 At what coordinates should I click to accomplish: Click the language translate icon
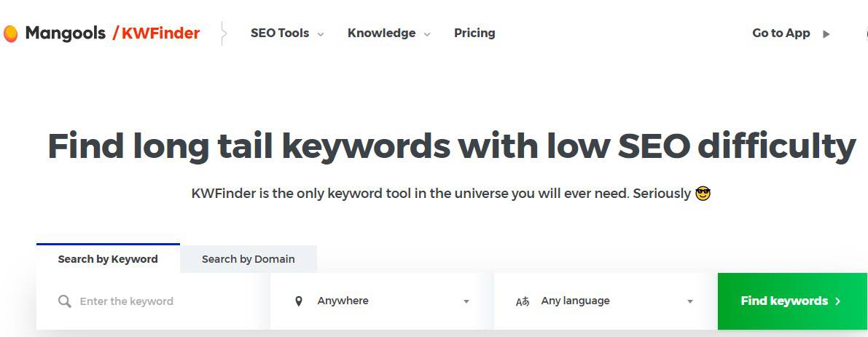523,301
